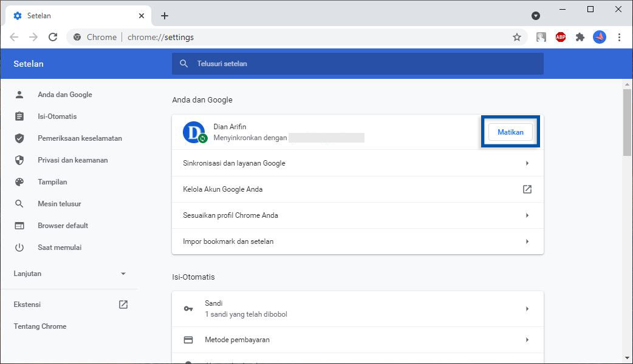Click the Mesin telusur magnifier icon
The width and height of the screenshot is (633, 364).
tap(18, 203)
